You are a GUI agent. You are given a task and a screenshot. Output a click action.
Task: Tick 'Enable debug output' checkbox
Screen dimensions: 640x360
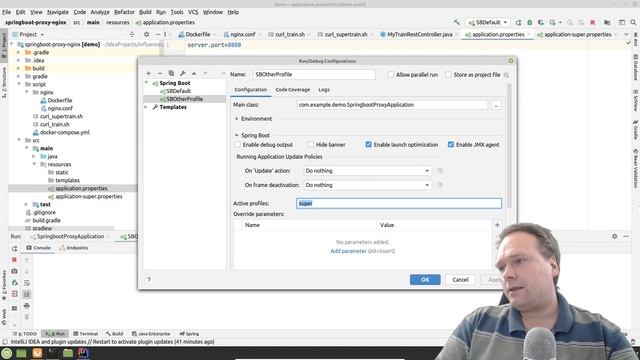tap(238, 144)
